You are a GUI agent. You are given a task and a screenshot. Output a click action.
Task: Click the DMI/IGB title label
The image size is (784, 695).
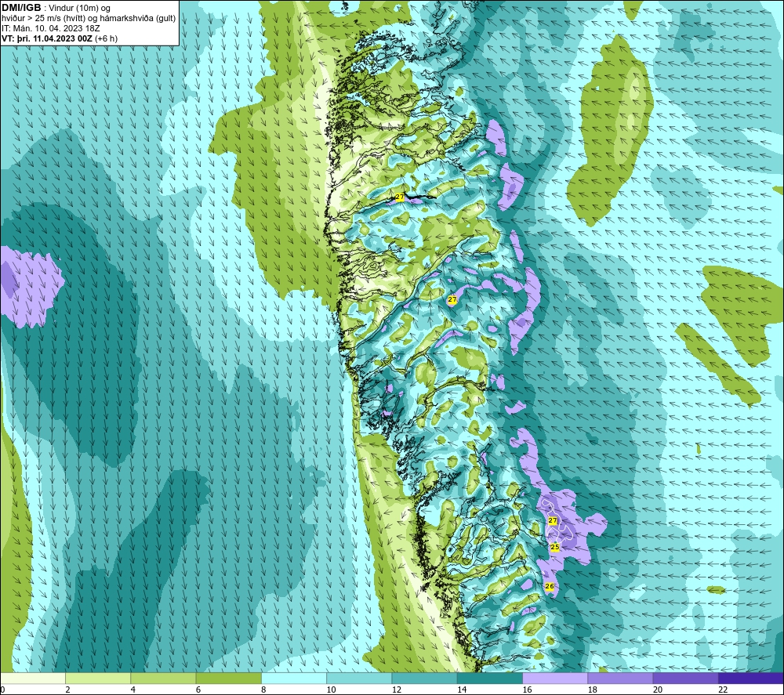[21, 8]
